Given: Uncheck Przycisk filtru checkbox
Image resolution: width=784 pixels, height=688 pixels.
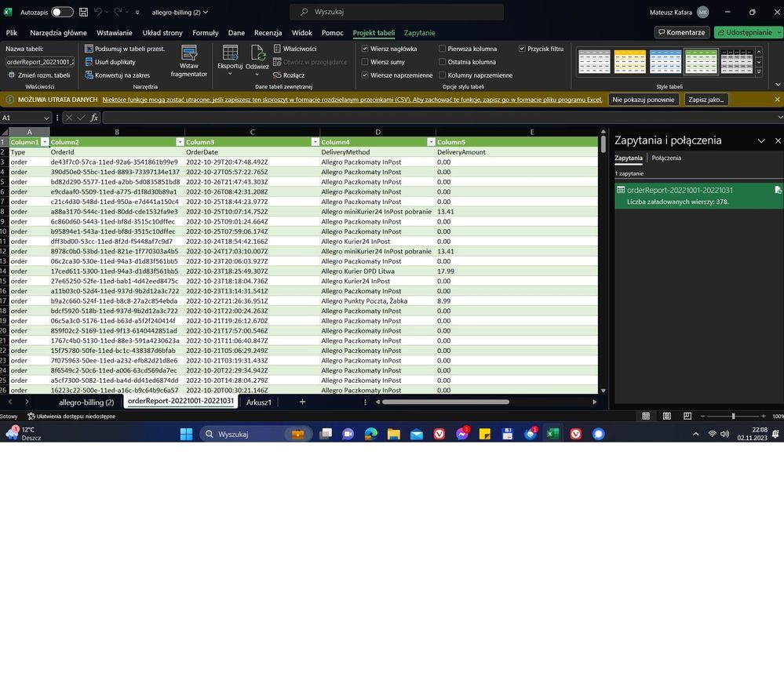Looking at the screenshot, I should [522, 49].
